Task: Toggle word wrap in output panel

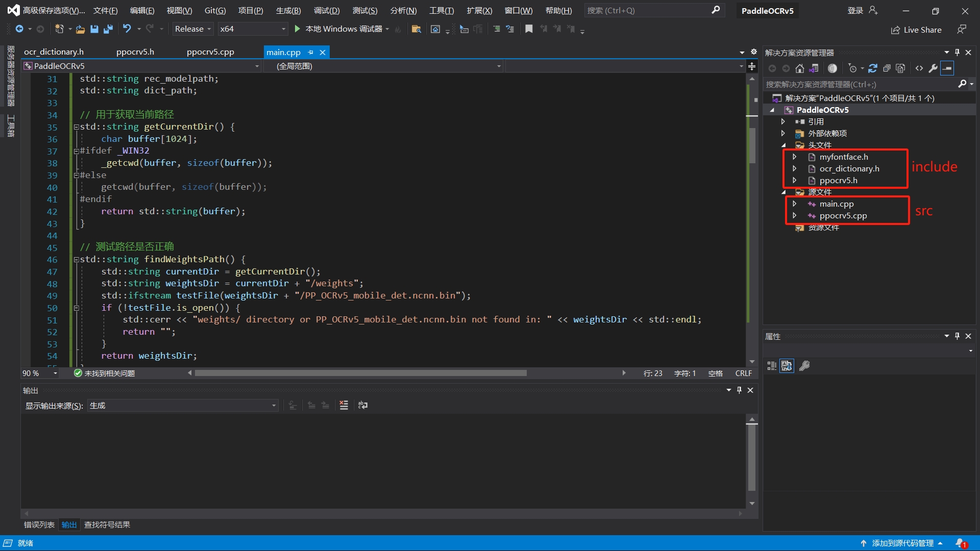Action: (363, 406)
